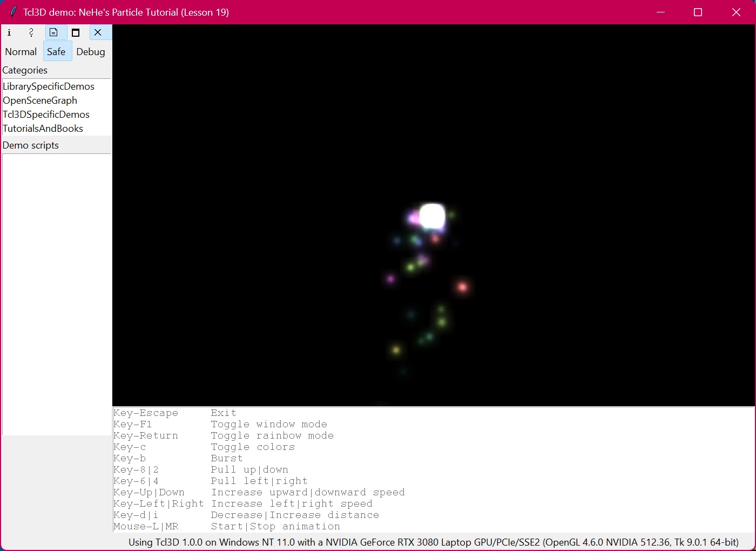Image resolution: width=756 pixels, height=551 pixels.
Task: Click the X icon in the demo toolbar
Action: pyautogui.click(x=98, y=32)
